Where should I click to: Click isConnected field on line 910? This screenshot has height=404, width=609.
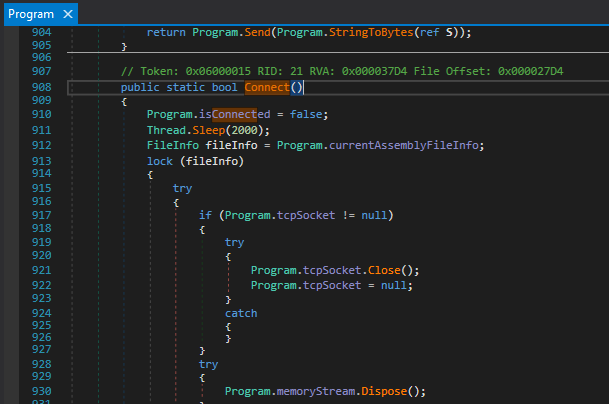pyautogui.click(x=235, y=115)
